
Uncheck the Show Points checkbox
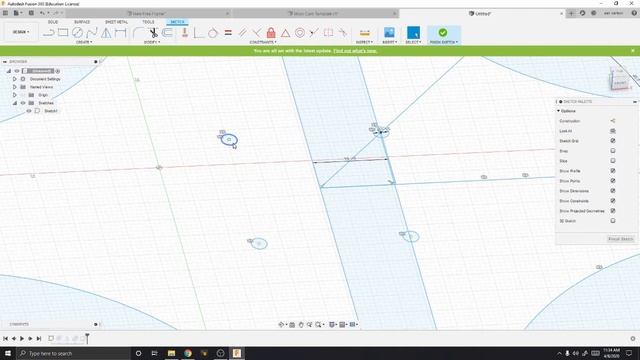pos(613,181)
